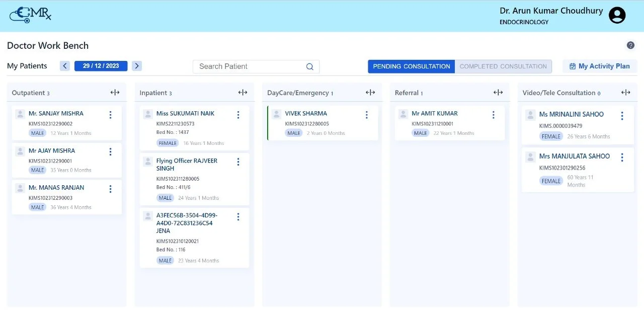Click avatar of Miss SUKUMATI NAIK

[x=148, y=114]
